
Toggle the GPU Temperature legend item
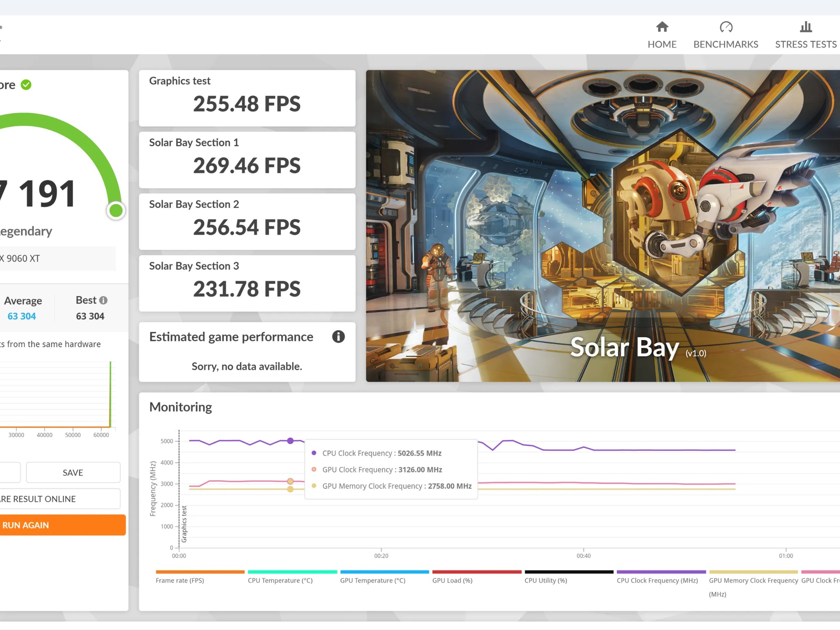[372, 580]
